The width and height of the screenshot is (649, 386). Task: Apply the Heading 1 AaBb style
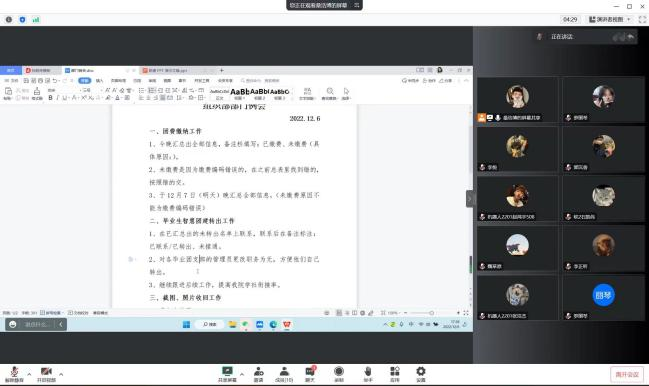point(240,93)
